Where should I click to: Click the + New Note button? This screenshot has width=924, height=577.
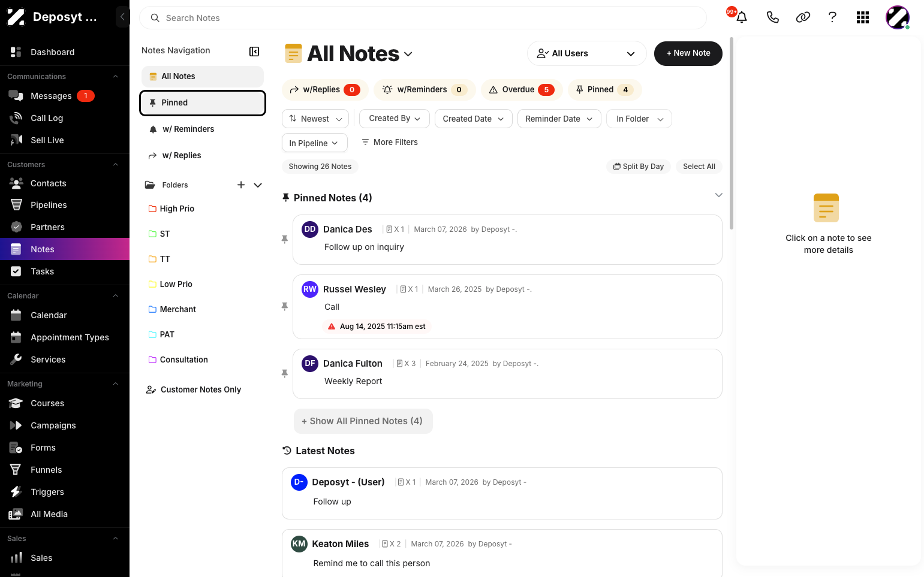coord(688,53)
